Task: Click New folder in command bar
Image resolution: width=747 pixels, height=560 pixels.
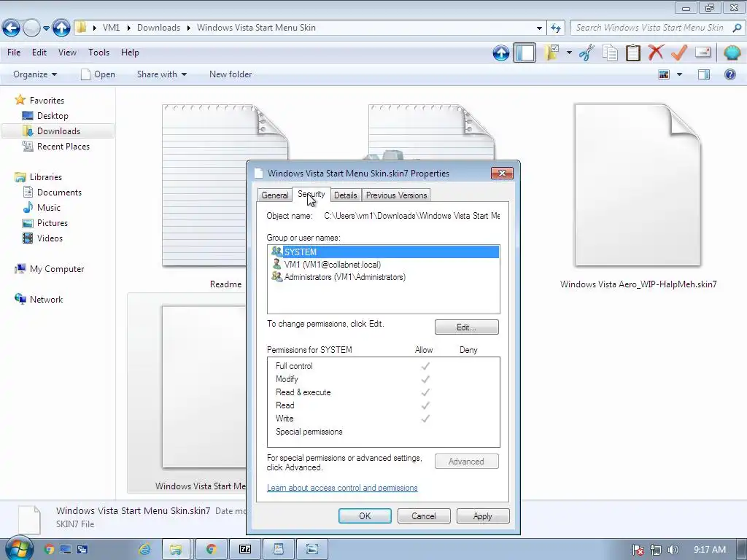Action: click(231, 74)
